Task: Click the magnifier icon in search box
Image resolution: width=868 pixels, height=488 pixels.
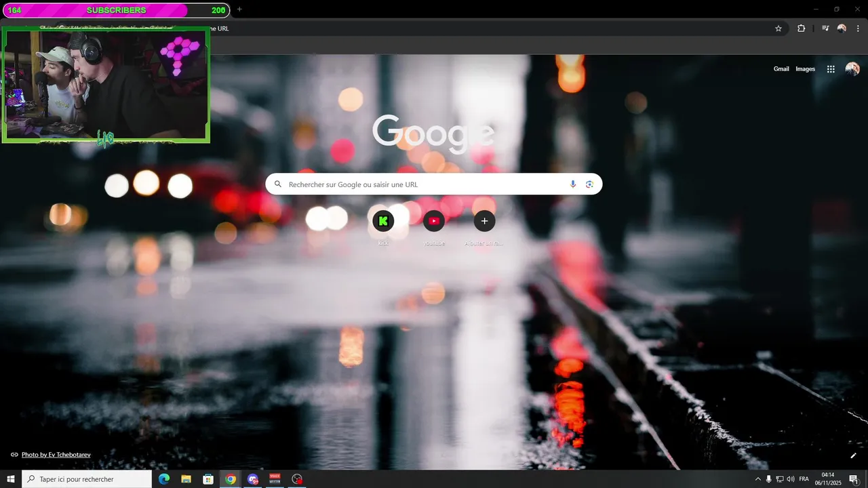Action: tap(277, 184)
